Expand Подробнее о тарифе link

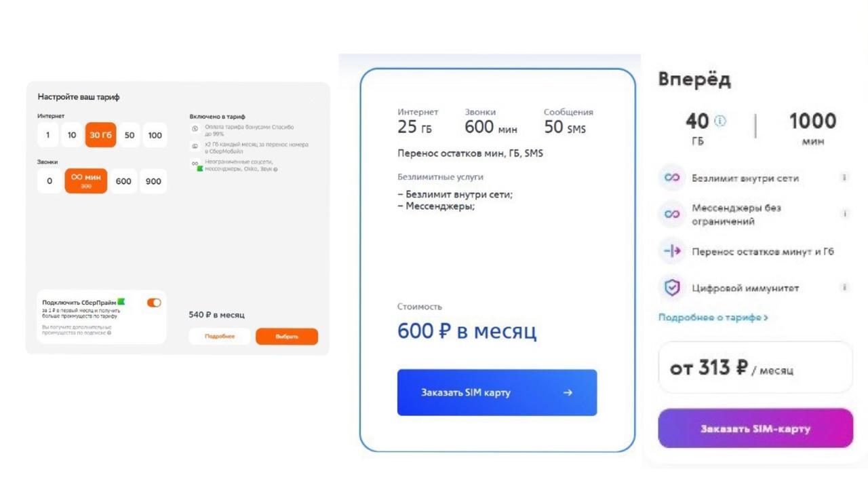(713, 317)
